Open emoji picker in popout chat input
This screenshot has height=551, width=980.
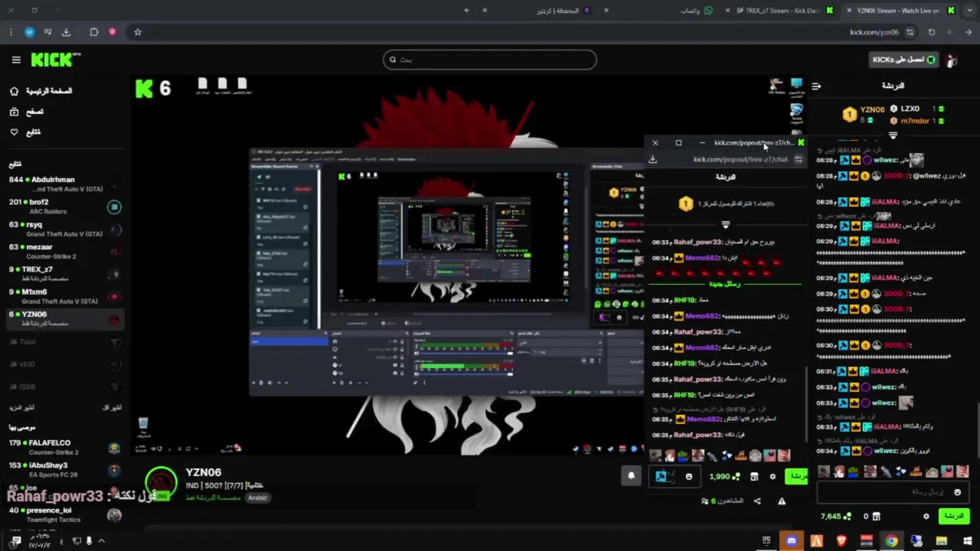689,477
